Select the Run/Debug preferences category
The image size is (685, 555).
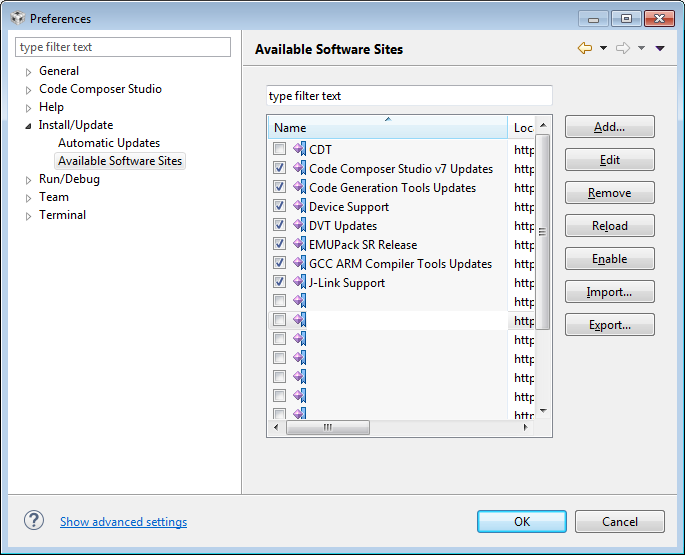[69, 179]
